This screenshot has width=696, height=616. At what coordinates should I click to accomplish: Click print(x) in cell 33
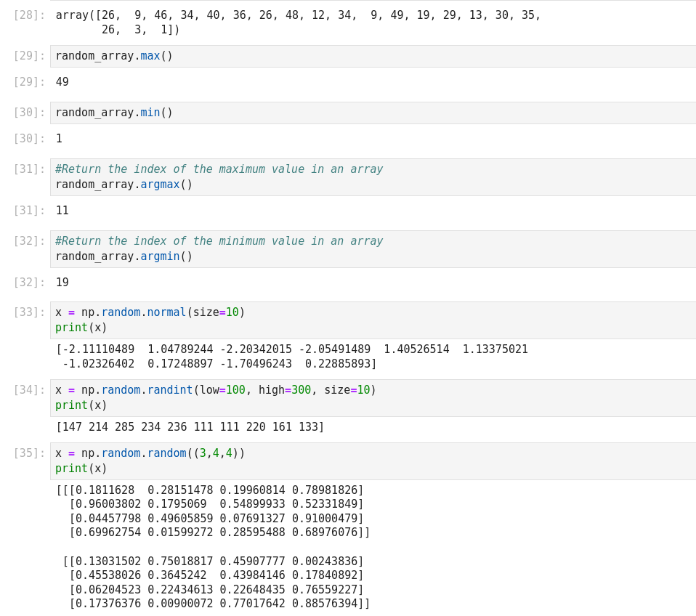point(81,328)
